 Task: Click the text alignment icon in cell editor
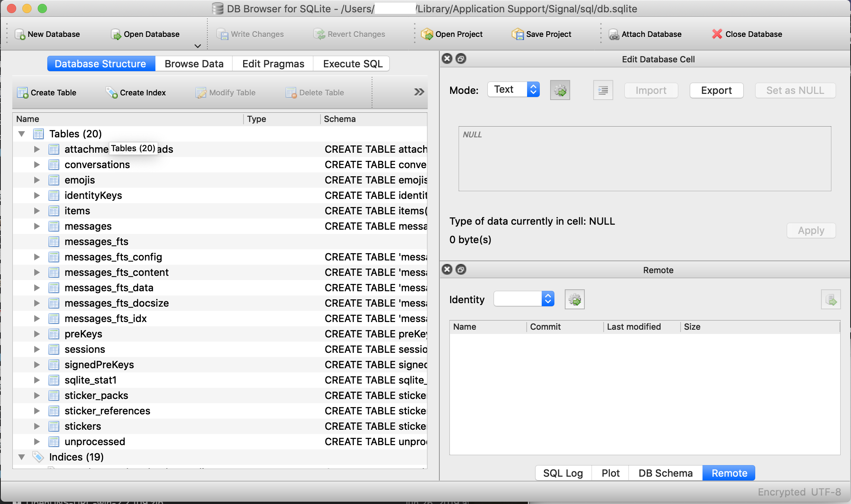[603, 90]
